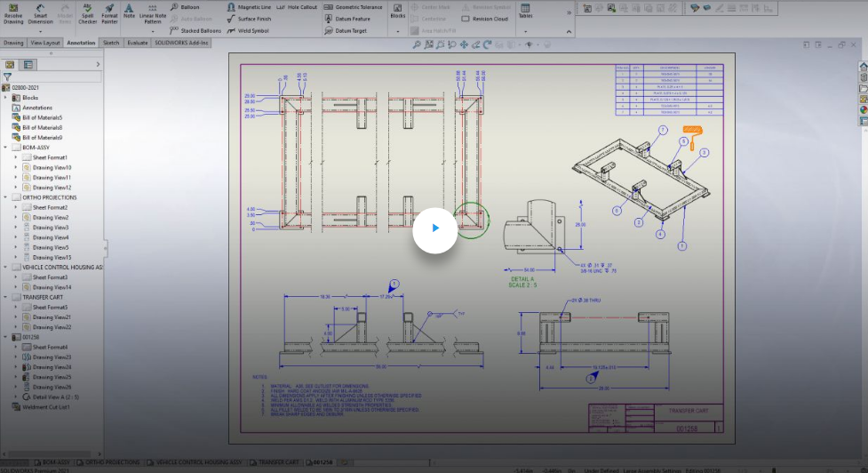The height and width of the screenshot is (473, 868).
Task: Insert a Revision Cloud
Action: click(x=484, y=19)
